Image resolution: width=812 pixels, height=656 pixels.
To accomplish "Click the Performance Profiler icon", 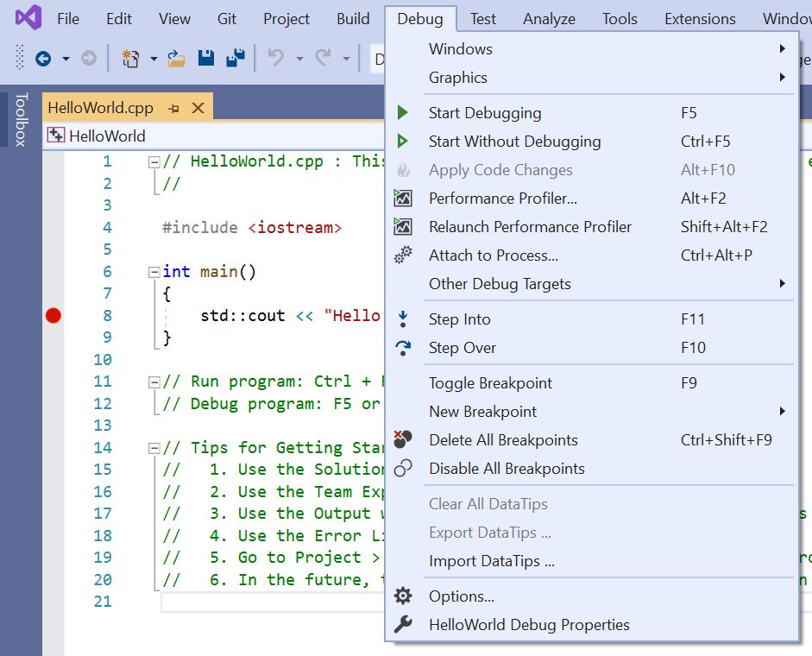I will (402, 199).
